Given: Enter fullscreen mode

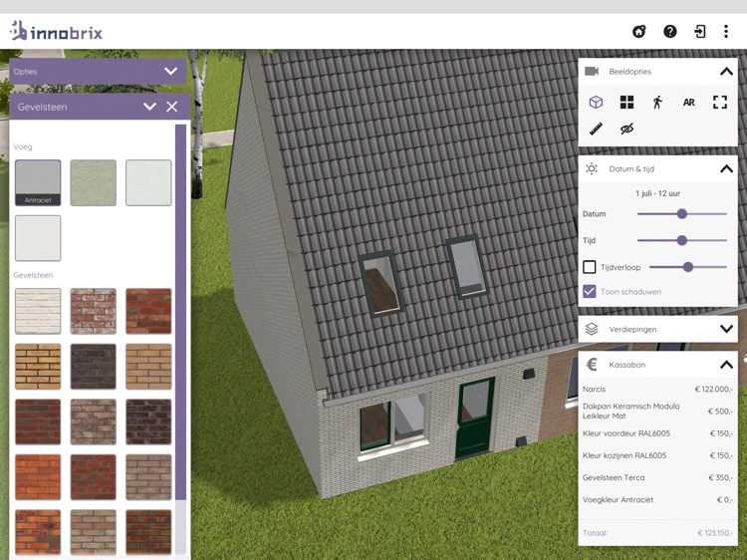Looking at the screenshot, I should [720, 102].
